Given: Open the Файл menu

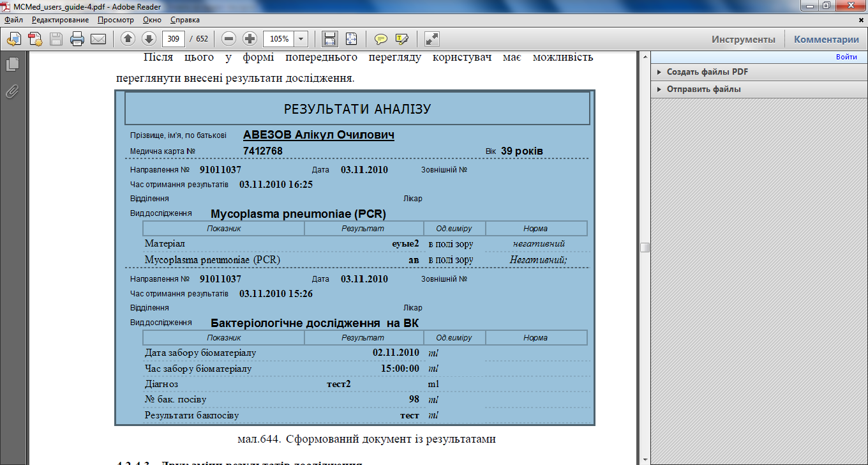Looking at the screenshot, I should (13, 20).
